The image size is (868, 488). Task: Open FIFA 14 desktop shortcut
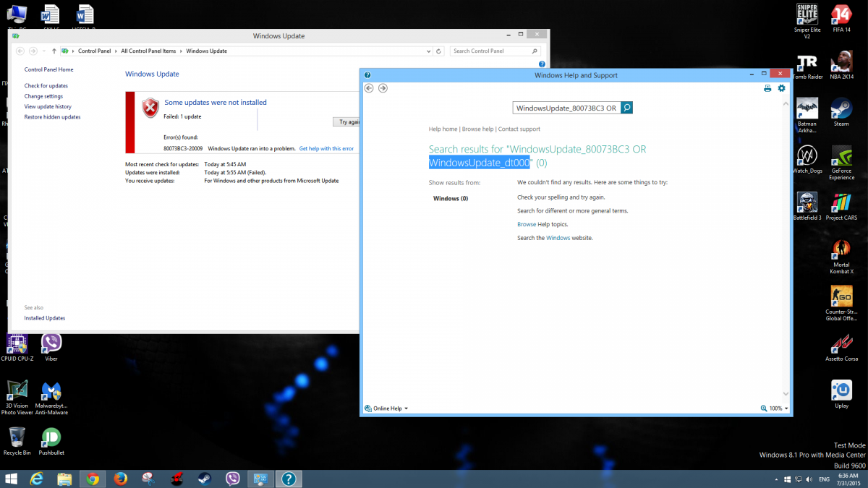(841, 17)
